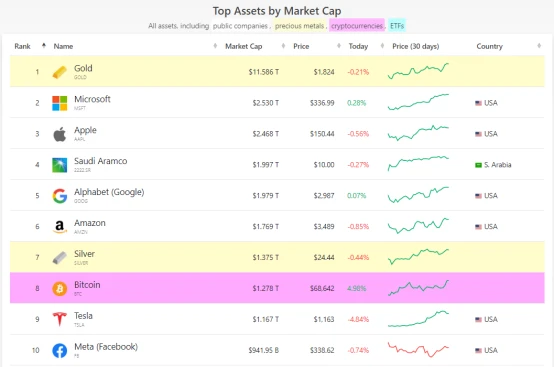Click the Silver bar icon
This screenshot has width=554, height=367.
(59, 258)
